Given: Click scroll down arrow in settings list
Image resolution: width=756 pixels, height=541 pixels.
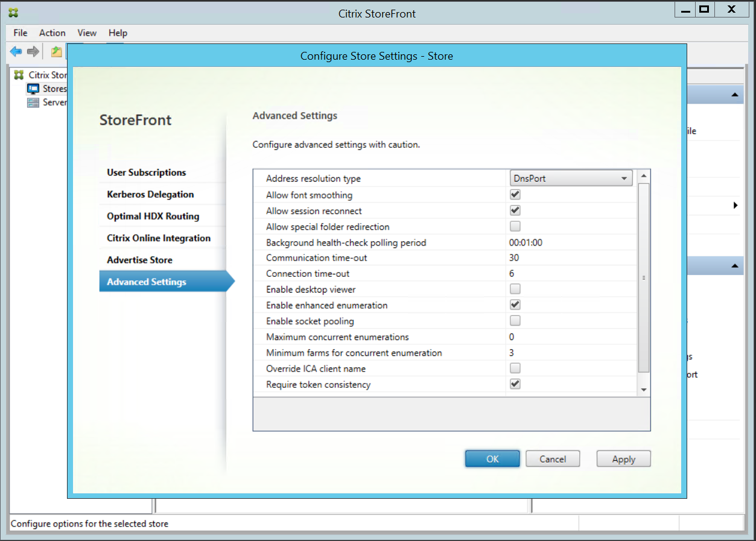Looking at the screenshot, I should (x=643, y=390).
